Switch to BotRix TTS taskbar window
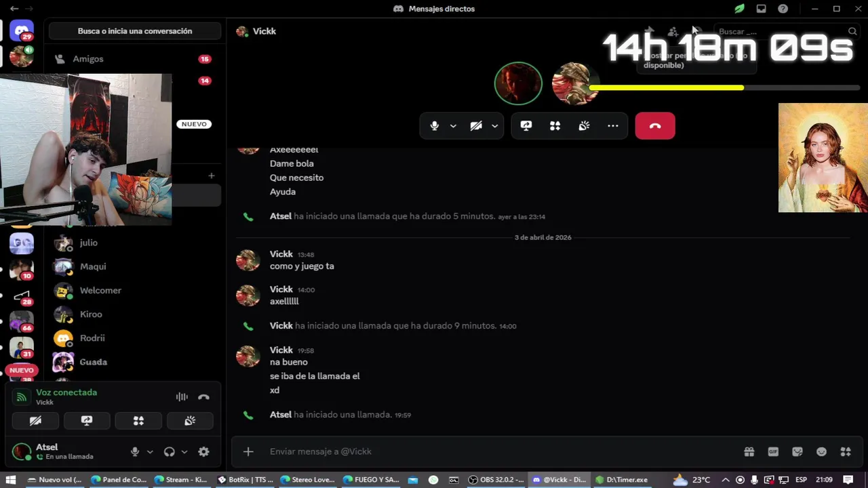The height and width of the screenshot is (488, 868). 245,480
